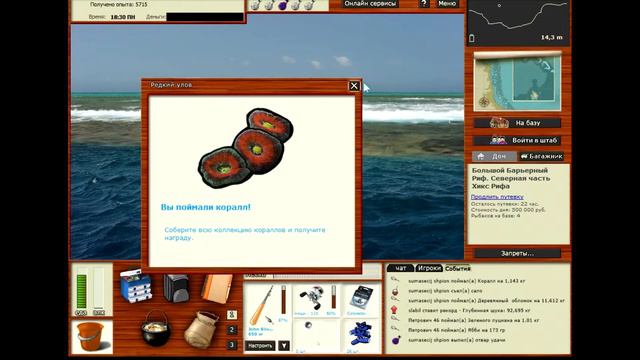640x360 pixels.
Task: Click the battery icon on echo sounder
Action: [472, 38]
